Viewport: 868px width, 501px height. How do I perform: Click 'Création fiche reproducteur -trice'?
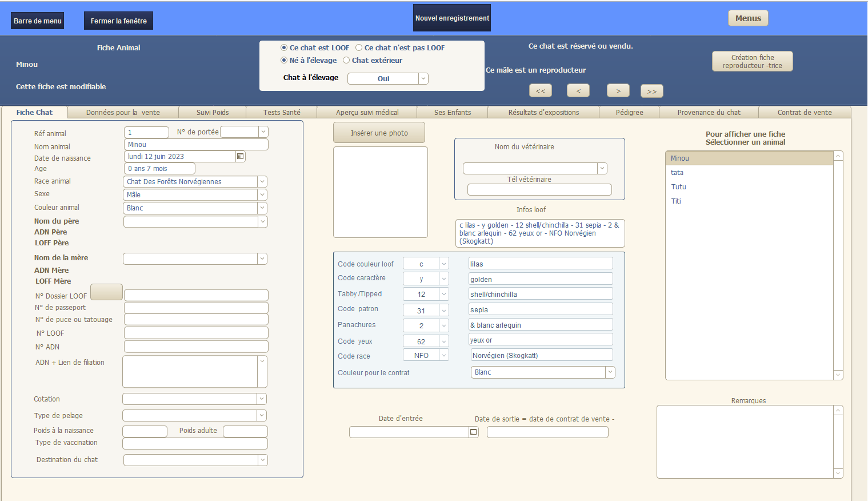pyautogui.click(x=751, y=61)
